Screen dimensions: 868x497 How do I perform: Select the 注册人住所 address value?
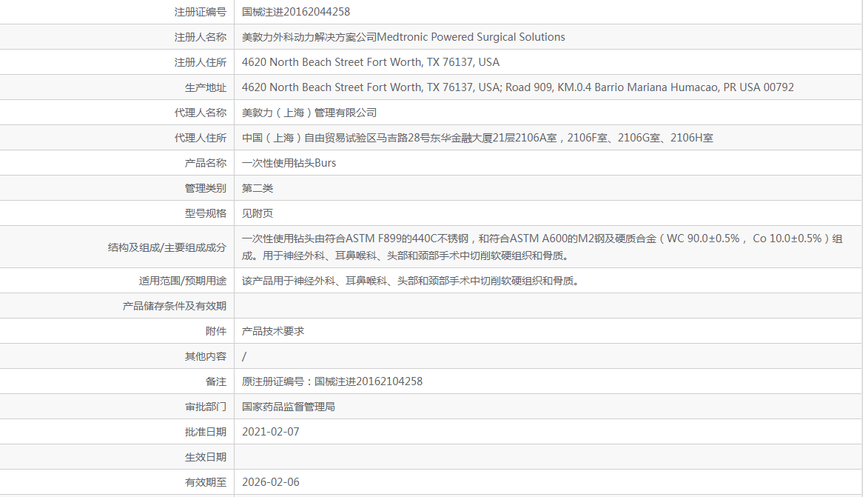[x=370, y=62]
